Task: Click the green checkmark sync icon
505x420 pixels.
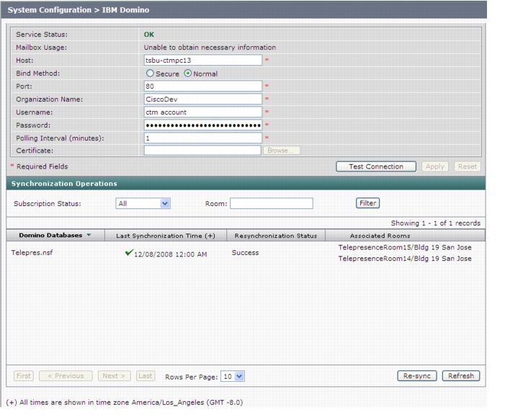Action: click(129, 253)
